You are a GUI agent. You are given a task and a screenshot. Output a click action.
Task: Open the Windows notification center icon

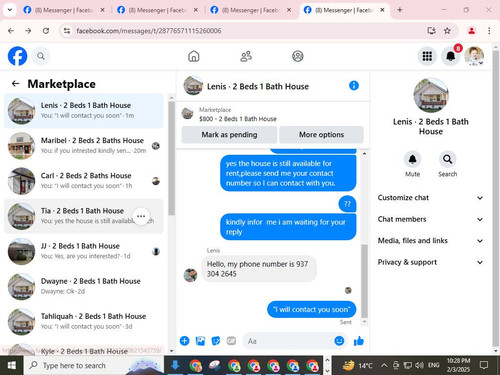click(484, 365)
